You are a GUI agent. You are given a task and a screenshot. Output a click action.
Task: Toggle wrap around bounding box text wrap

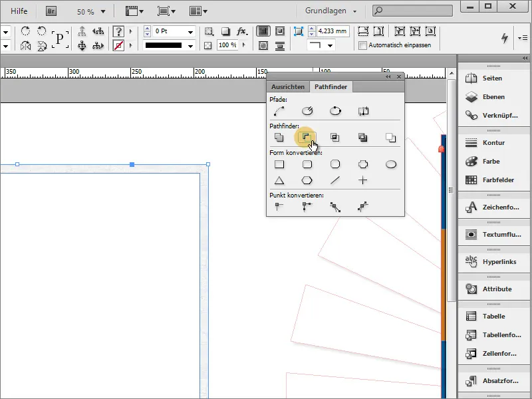pyautogui.click(x=280, y=31)
